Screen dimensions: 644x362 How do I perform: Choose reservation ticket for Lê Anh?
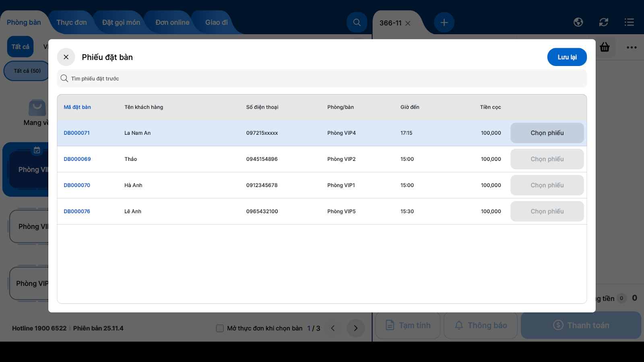point(547,211)
